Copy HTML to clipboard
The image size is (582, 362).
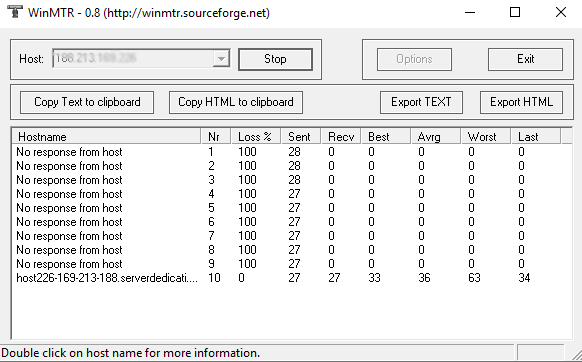coord(236,102)
